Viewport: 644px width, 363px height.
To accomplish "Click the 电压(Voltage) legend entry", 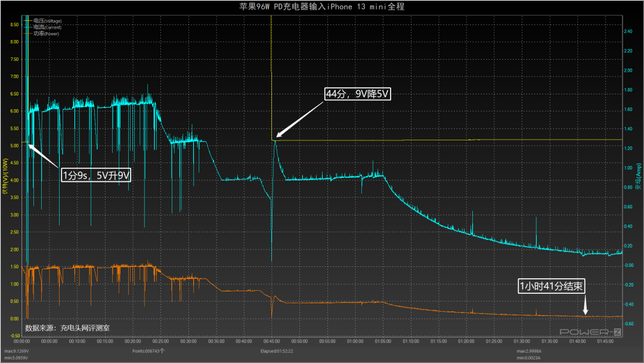I will [x=43, y=20].
